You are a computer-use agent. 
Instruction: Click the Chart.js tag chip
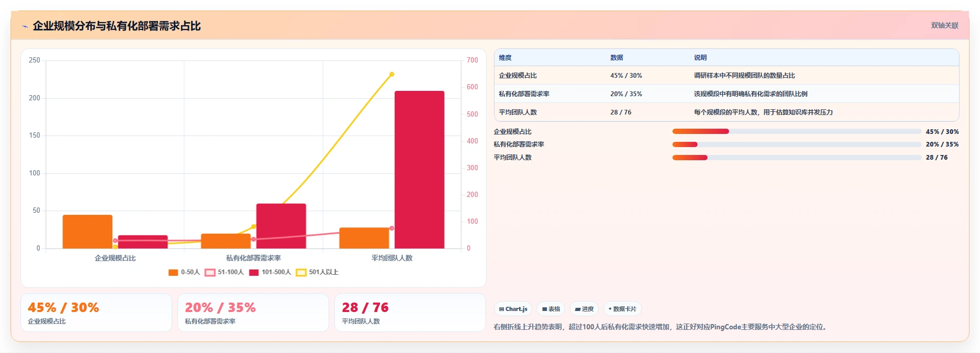[513, 309]
